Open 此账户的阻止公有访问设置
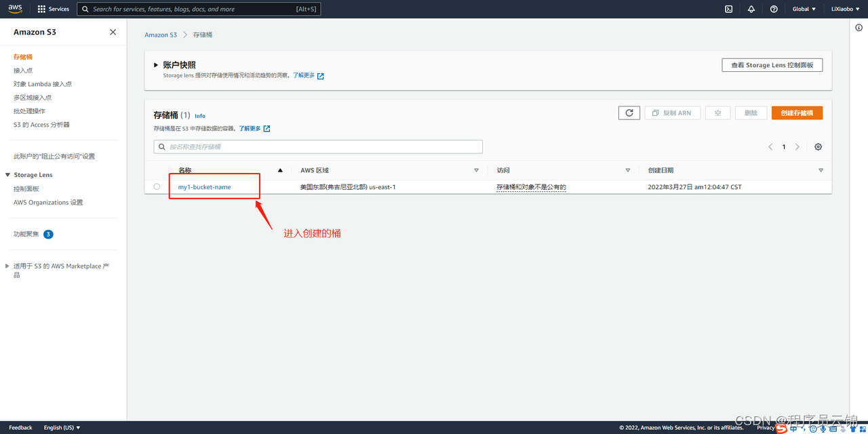 coord(54,157)
